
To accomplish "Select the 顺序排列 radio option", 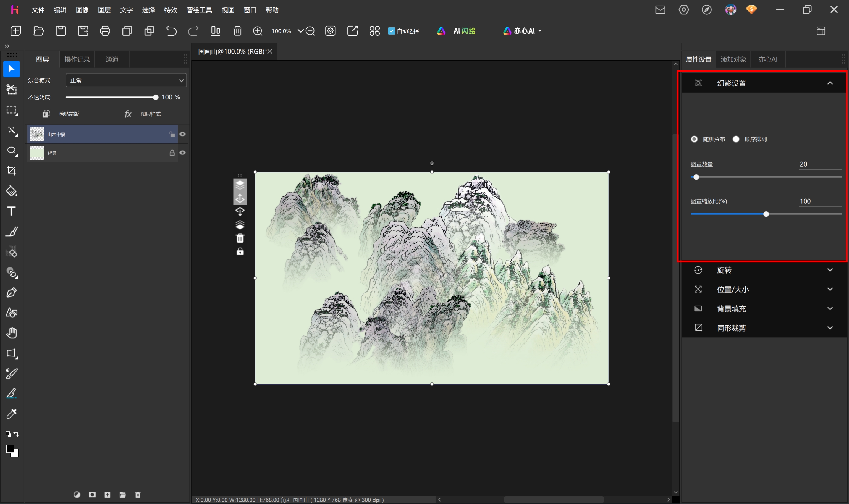I will tap(736, 139).
